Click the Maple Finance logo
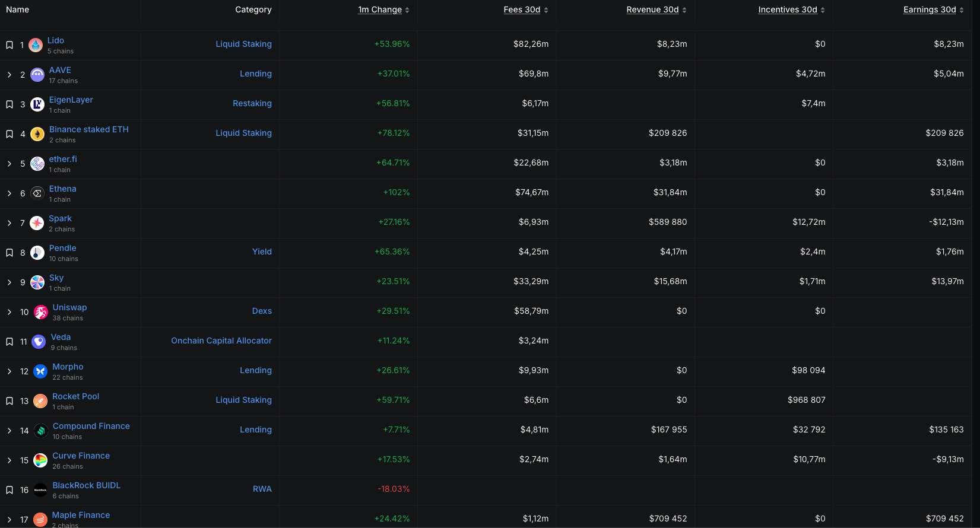 pyautogui.click(x=40, y=520)
